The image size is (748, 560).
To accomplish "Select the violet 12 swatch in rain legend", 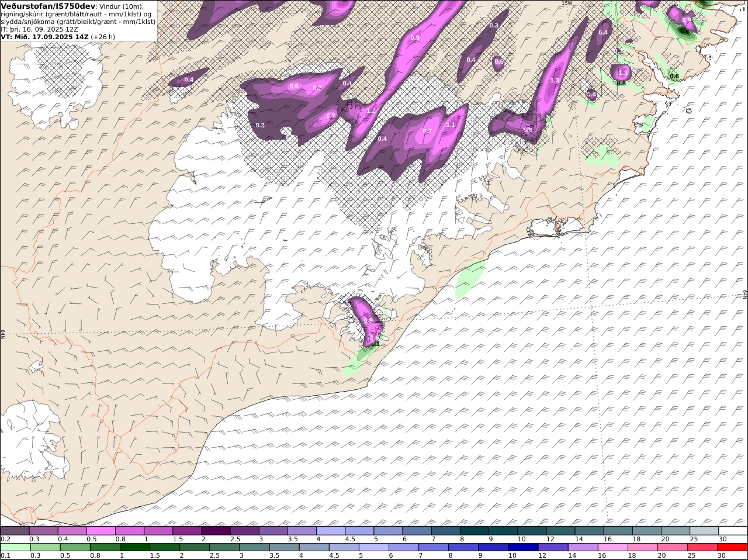I will tap(553, 548).
